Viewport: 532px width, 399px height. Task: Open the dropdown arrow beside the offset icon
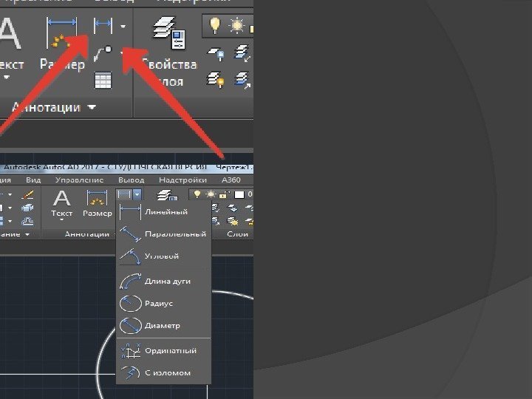pyautogui.click(x=10, y=221)
